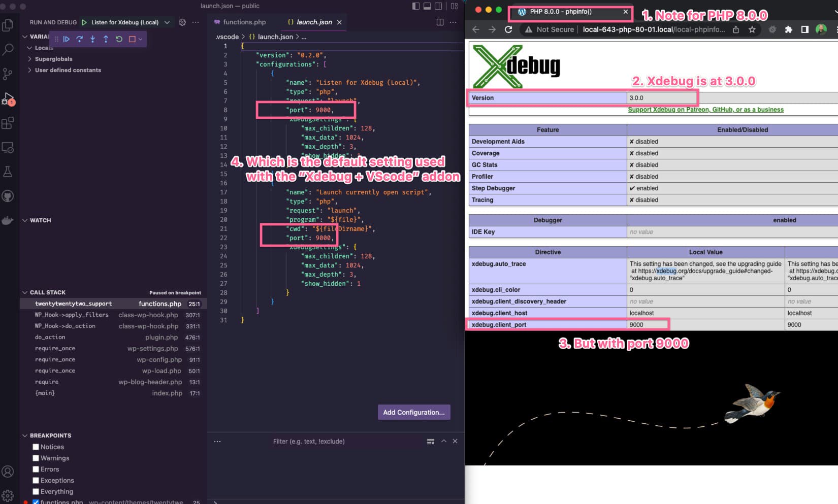Share the page from Chrome address bar

(736, 29)
